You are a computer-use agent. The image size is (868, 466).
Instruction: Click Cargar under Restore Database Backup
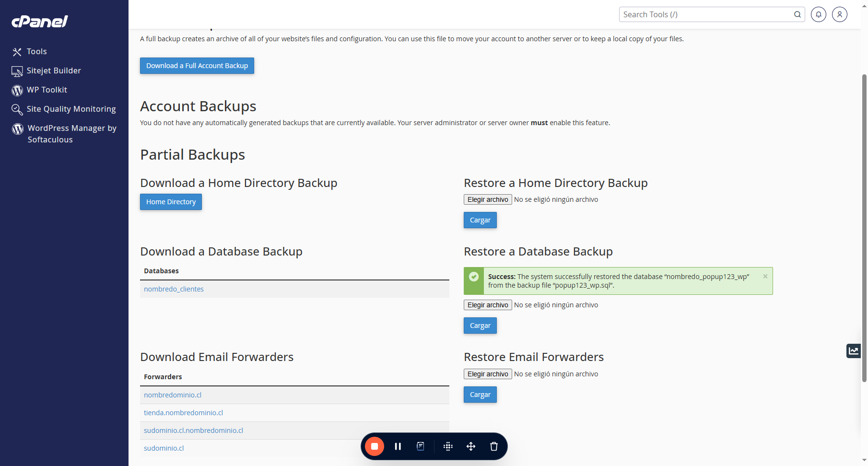(x=480, y=326)
